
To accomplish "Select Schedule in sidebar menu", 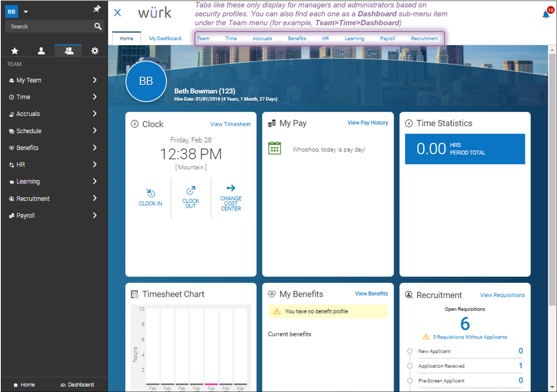I will (x=29, y=131).
